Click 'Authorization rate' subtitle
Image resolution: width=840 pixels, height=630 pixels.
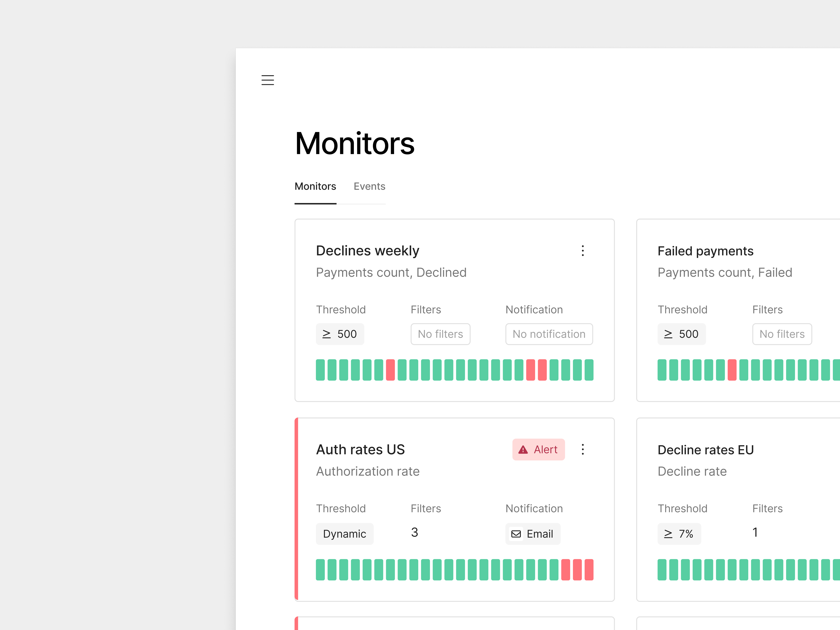coord(368,471)
